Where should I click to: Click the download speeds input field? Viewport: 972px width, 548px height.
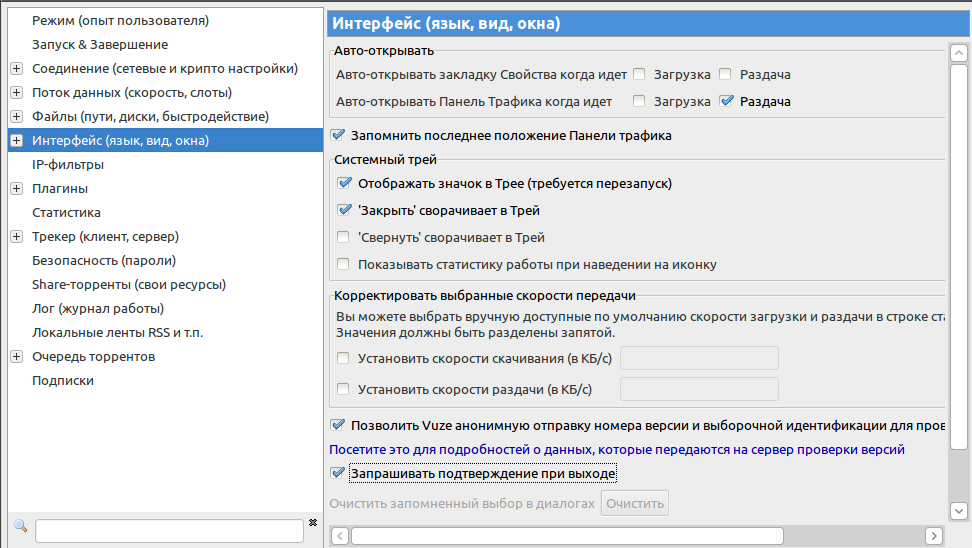[x=699, y=358]
